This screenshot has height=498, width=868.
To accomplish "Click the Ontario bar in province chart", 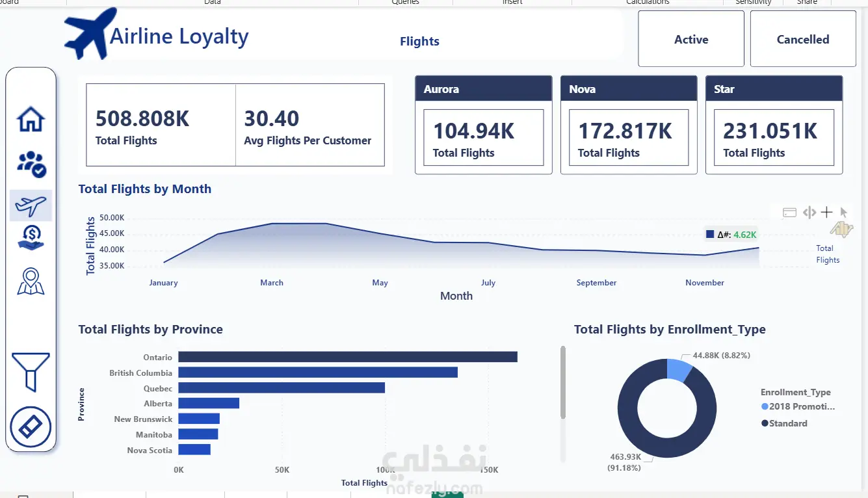I will coord(348,357).
